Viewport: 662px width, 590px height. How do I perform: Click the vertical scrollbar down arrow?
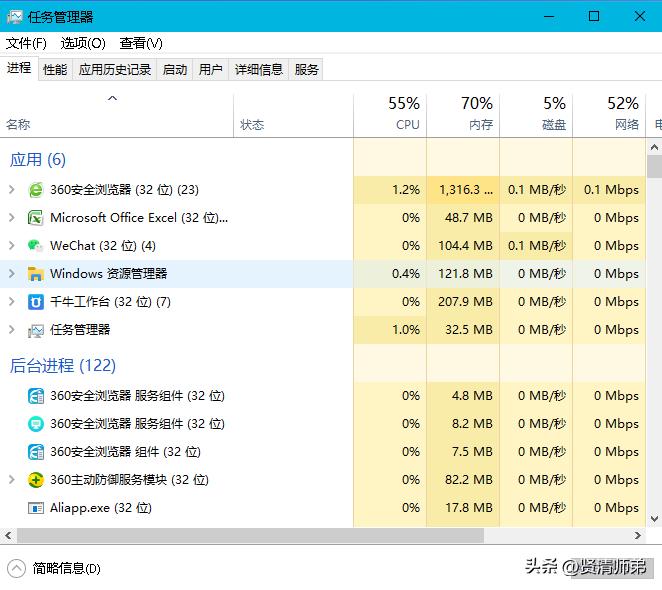[654, 518]
